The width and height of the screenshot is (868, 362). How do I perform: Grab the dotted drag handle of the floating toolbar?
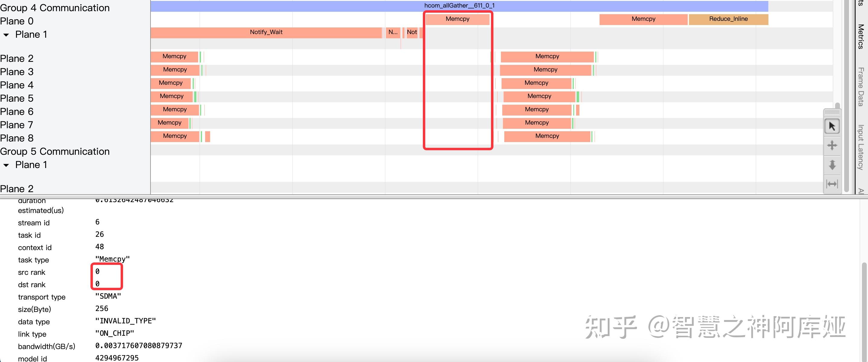coord(832,113)
